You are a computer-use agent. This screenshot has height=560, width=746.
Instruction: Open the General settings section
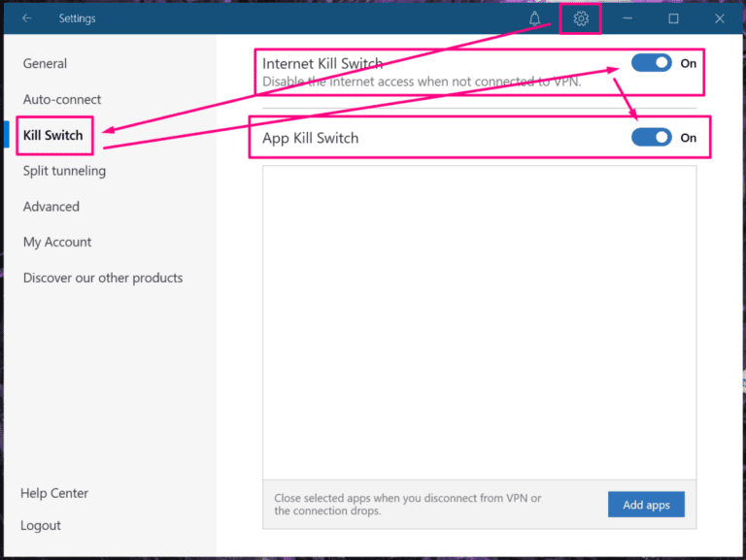tap(45, 64)
